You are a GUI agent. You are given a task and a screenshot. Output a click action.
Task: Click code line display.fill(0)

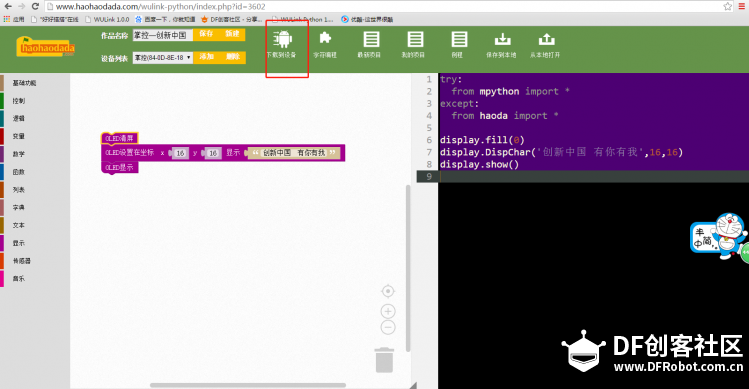pos(482,140)
